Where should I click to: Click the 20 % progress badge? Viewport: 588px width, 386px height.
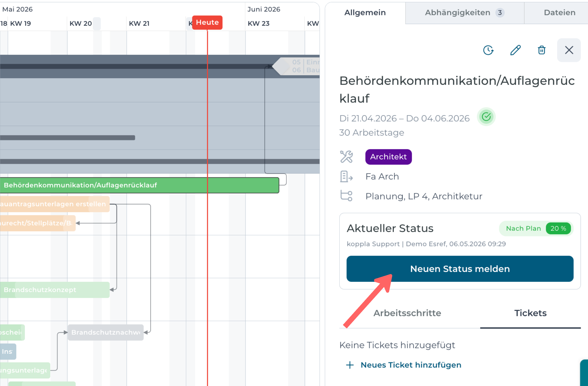(x=558, y=228)
